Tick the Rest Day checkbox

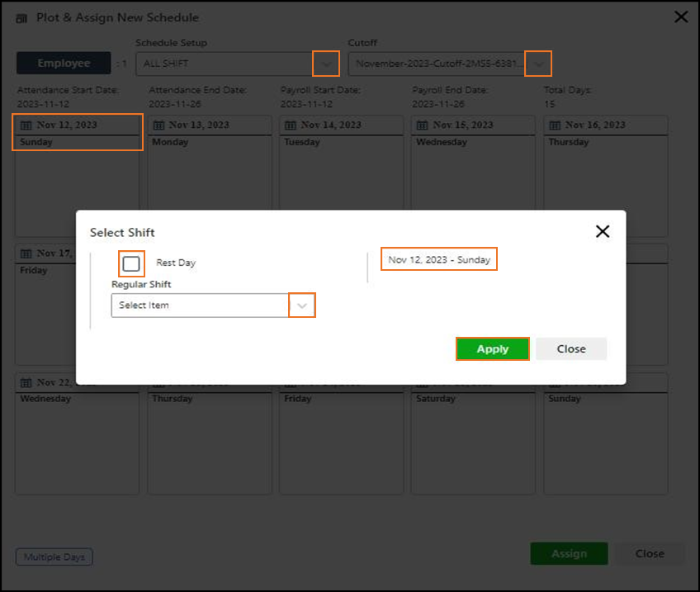131,263
